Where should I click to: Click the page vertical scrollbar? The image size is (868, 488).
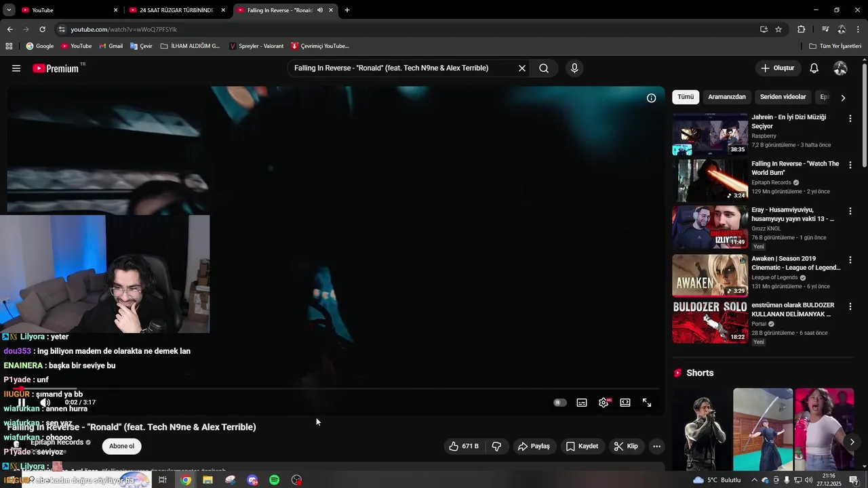tap(865, 115)
